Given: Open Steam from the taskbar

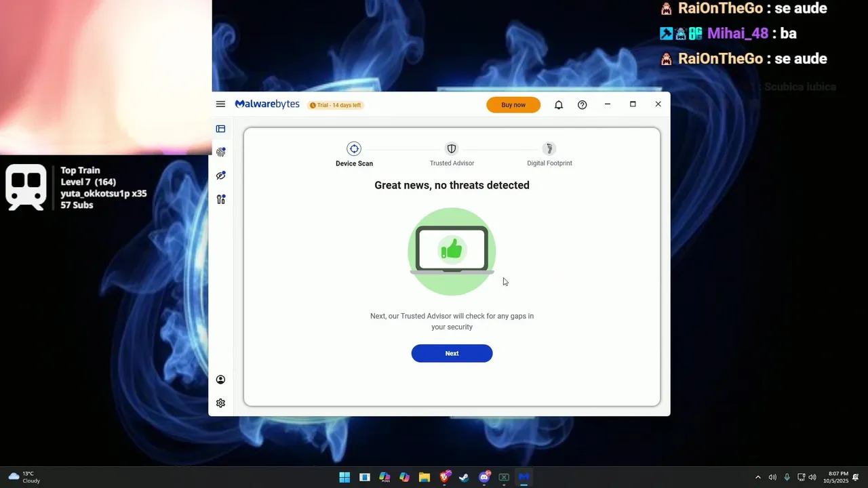Looking at the screenshot, I should pos(464,477).
